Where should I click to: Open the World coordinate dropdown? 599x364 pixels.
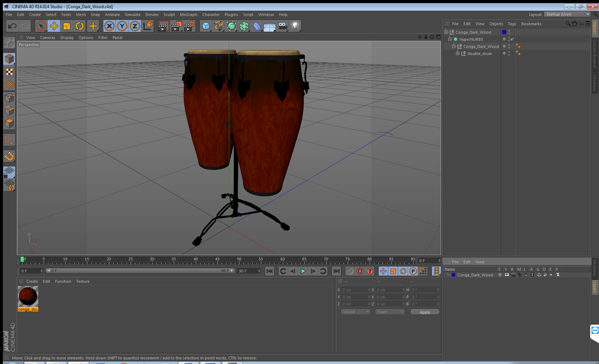[356, 312]
